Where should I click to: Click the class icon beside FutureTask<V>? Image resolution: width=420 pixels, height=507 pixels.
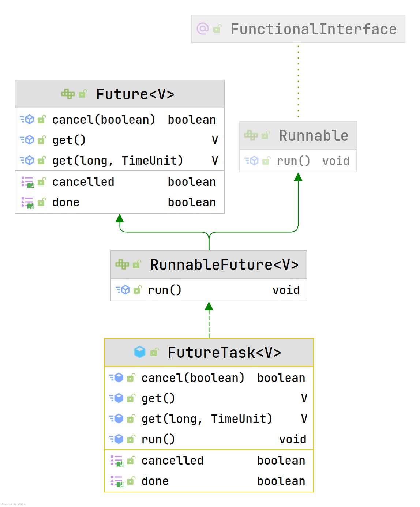click(140, 352)
